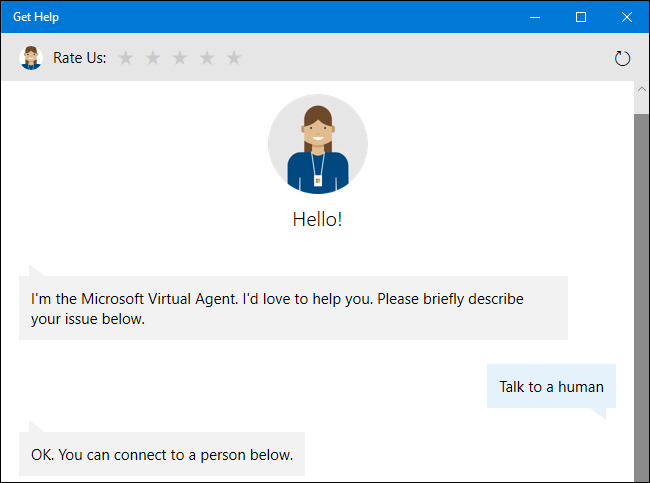Close the Get Help window
Viewport: 650px width, 483px height.
(627, 16)
